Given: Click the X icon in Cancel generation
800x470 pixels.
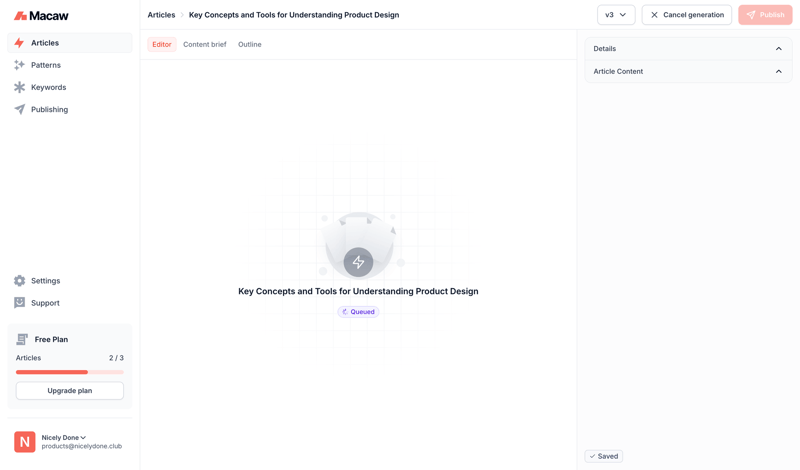Looking at the screenshot, I should coord(654,15).
